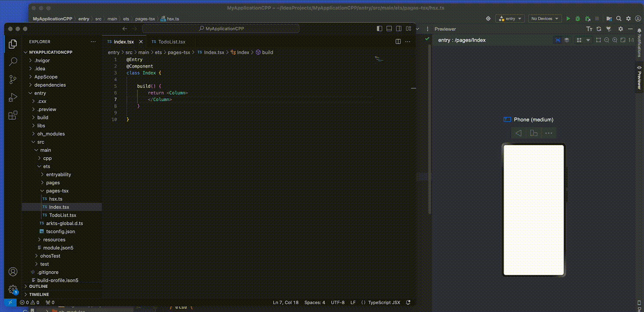Select the Index.tsx editor tab
The image size is (644, 312).
(124, 42)
